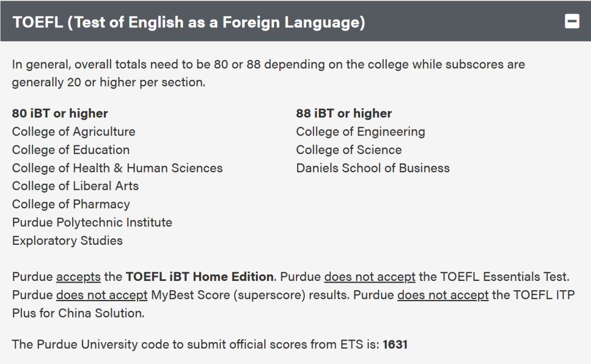The image size is (591, 364).
Task: Click the underlined word accepts
Action: click(x=78, y=277)
